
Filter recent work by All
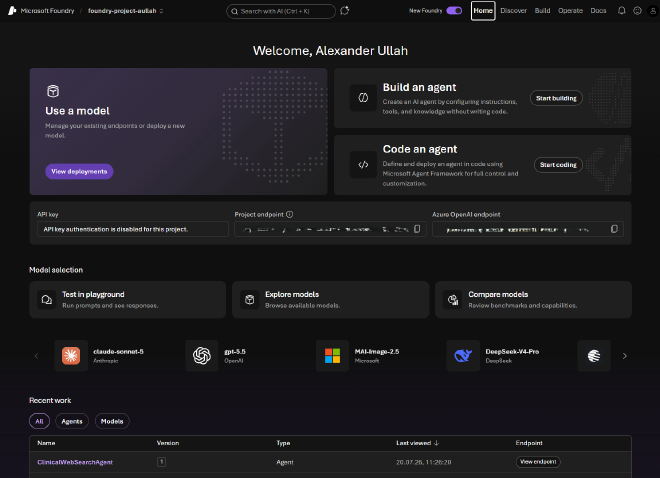click(x=40, y=421)
